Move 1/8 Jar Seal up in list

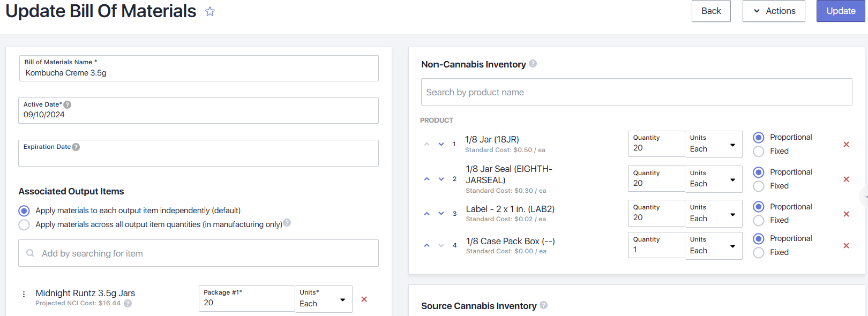tap(427, 179)
